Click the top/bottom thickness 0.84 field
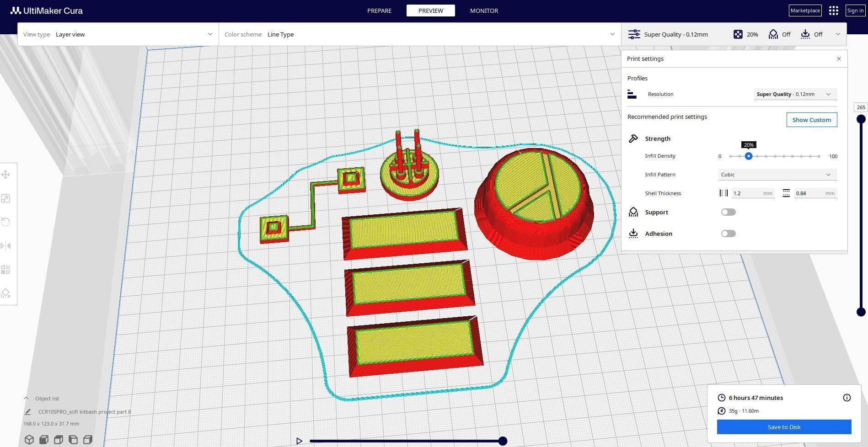Screen dimensions: 868x447 pos(815,193)
